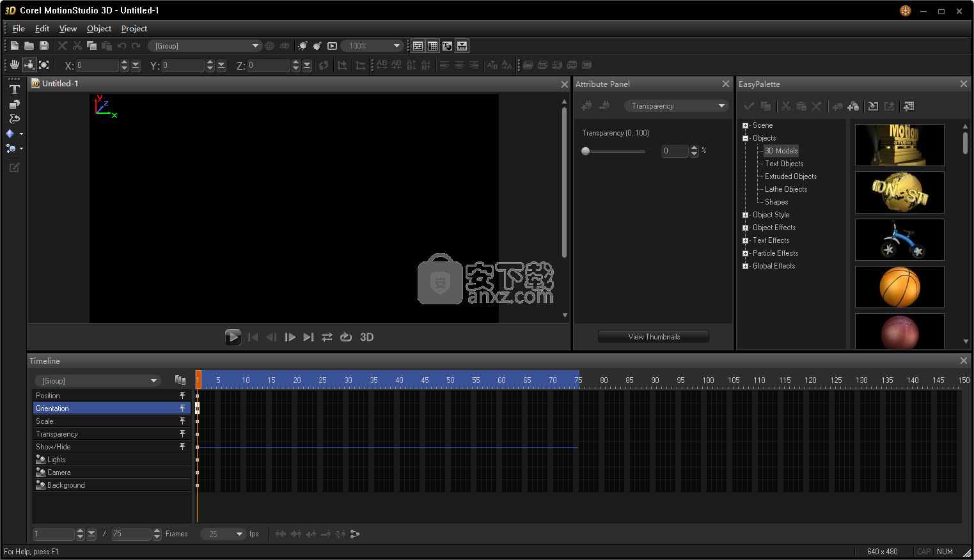This screenshot has width=974, height=560.
Task: Expand the Particle Effects node
Action: (x=745, y=253)
